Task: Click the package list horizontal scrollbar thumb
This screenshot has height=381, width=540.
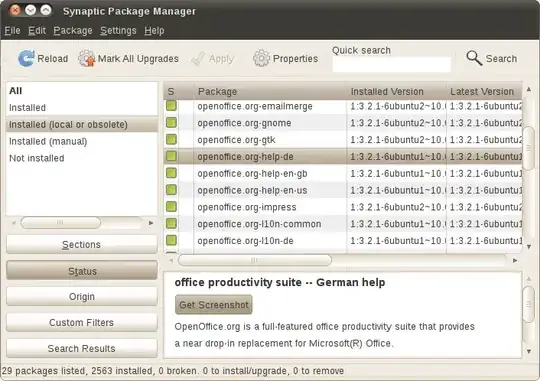Action: [x=255, y=260]
